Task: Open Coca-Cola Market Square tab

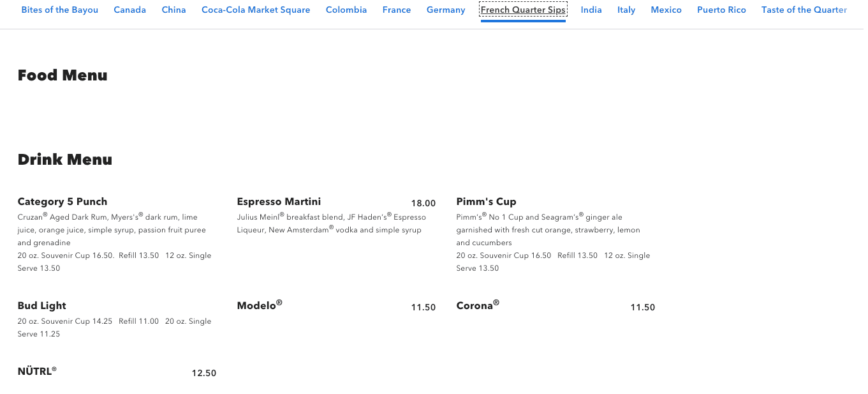Action: pos(256,10)
